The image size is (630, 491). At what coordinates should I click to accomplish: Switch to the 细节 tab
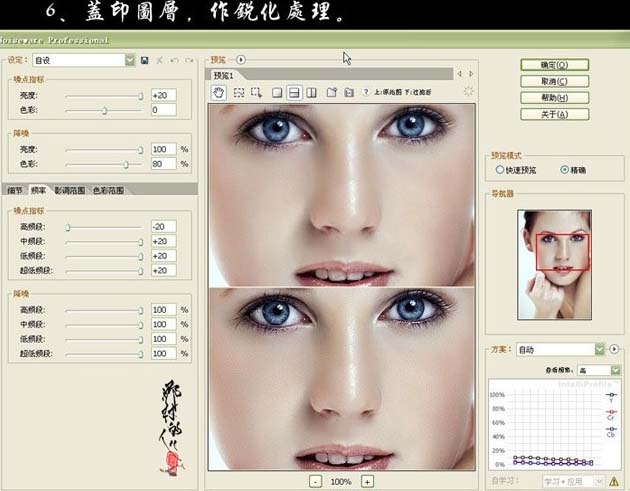[15, 190]
